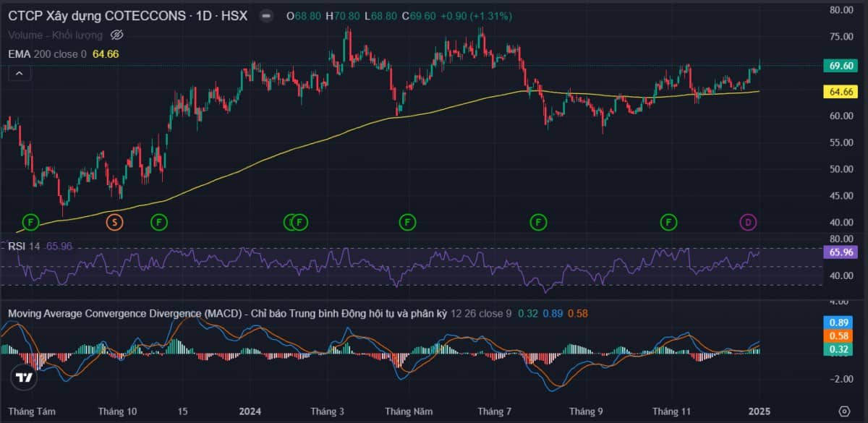Click the minus circle icon beside HSX
The width and height of the screenshot is (868, 423).
(x=267, y=15)
